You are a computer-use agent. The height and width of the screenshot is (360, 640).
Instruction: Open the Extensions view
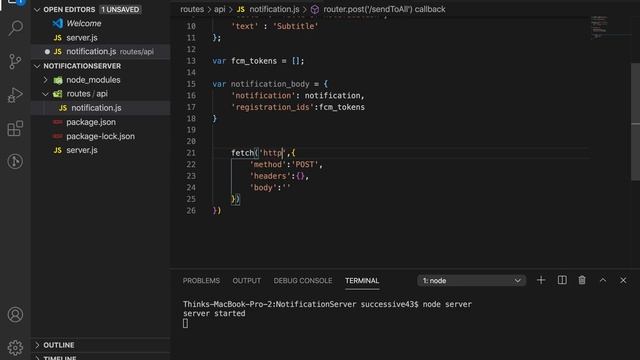click(16, 129)
